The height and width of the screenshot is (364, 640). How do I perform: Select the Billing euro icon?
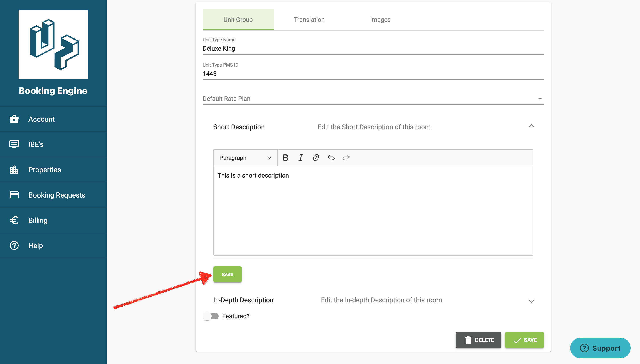14,220
